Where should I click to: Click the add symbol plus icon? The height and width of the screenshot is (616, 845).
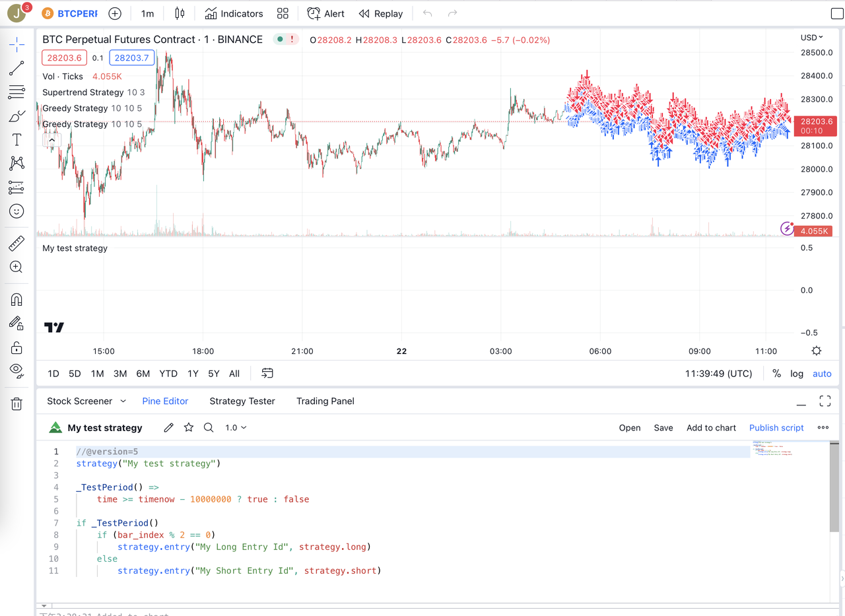(115, 13)
